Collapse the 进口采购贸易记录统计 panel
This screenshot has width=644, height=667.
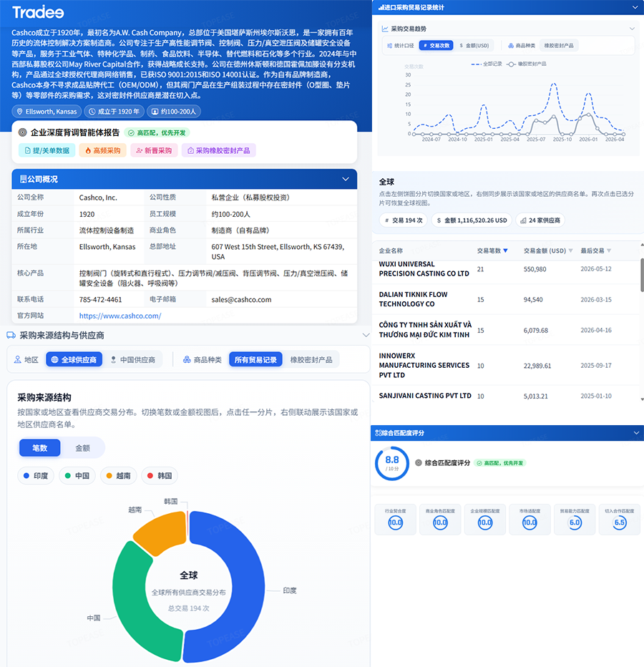pyautogui.click(x=635, y=8)
